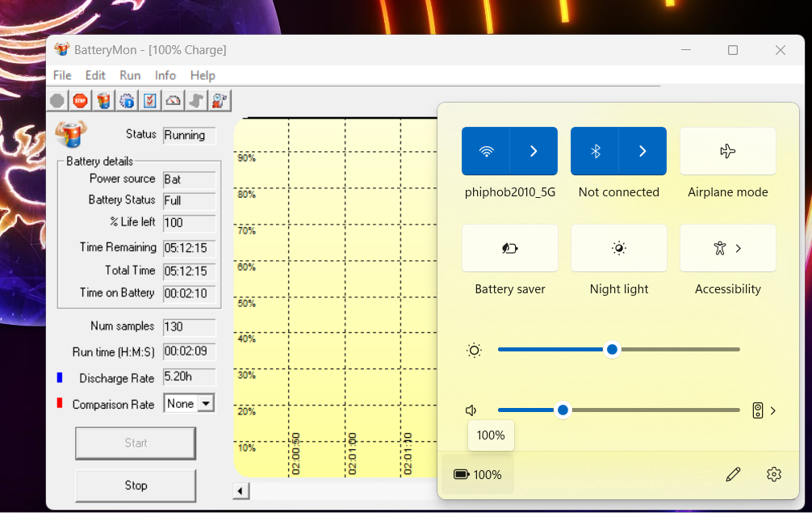Click the Time on Battery value 00:02:10

click(189, 293)
